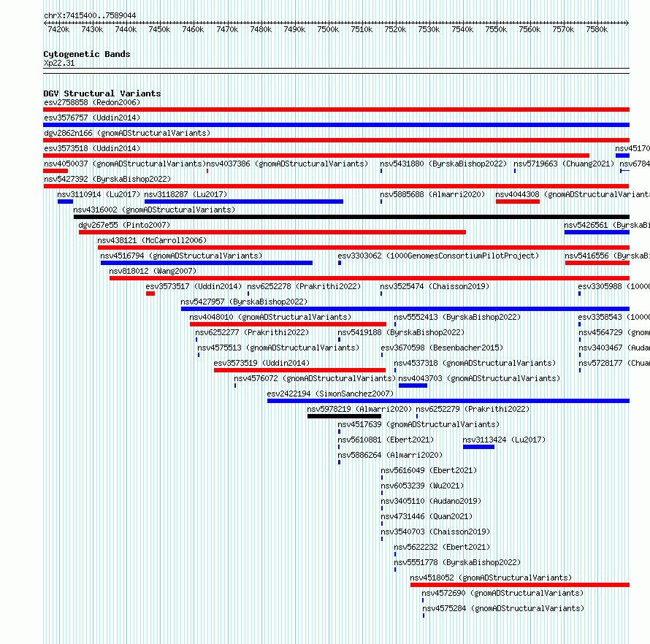Select nsv6252277 (Prakrithi2022) label
This screenshot has width=650, height=644.
[x=252, y=332]
